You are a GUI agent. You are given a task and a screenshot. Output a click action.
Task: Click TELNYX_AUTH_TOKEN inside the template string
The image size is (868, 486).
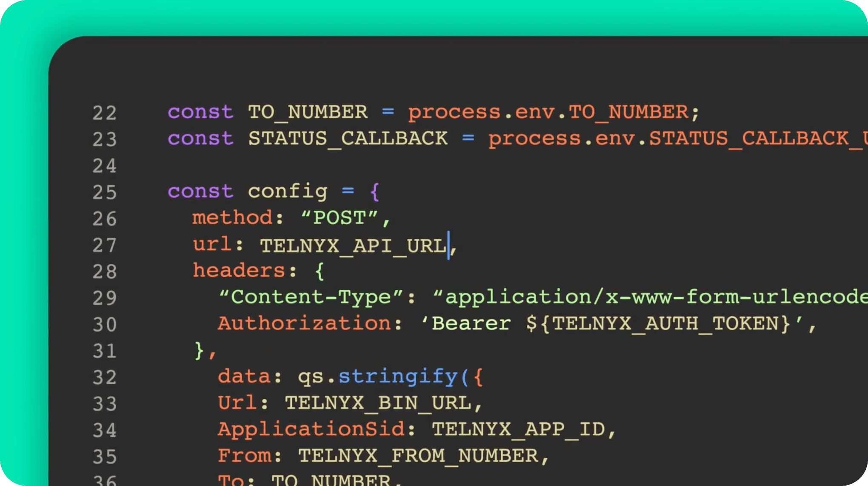click(x=666, y=324)
